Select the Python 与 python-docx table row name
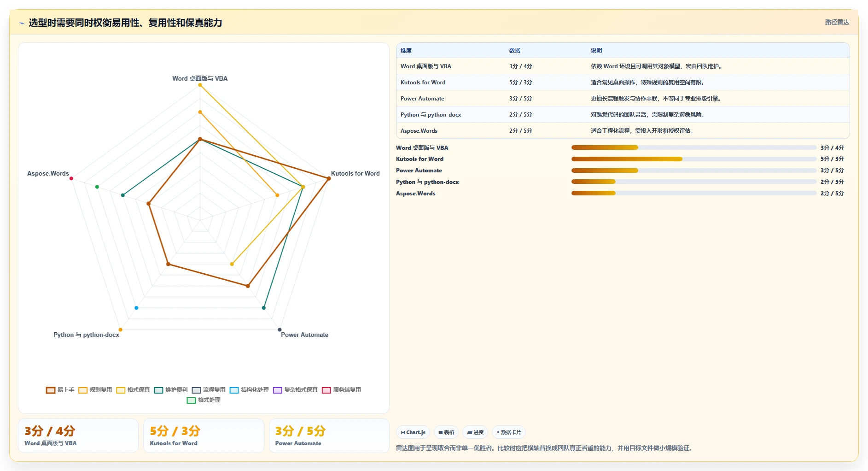Image resolution: width=868 pixels, height=471 pixels. (431, 115)
